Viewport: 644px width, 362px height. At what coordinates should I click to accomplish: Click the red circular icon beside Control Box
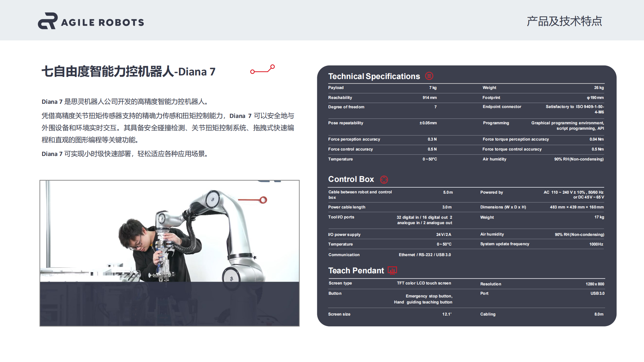pos(384,179)
